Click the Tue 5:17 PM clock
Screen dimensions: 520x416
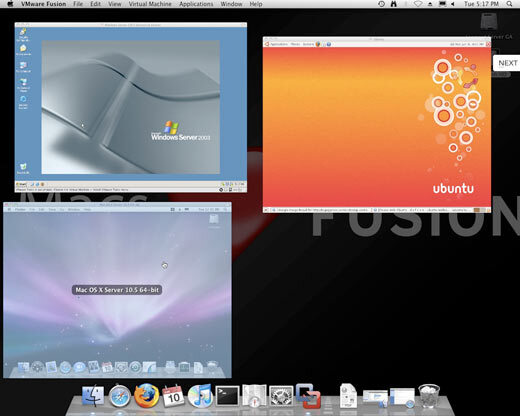coord(481,4)
